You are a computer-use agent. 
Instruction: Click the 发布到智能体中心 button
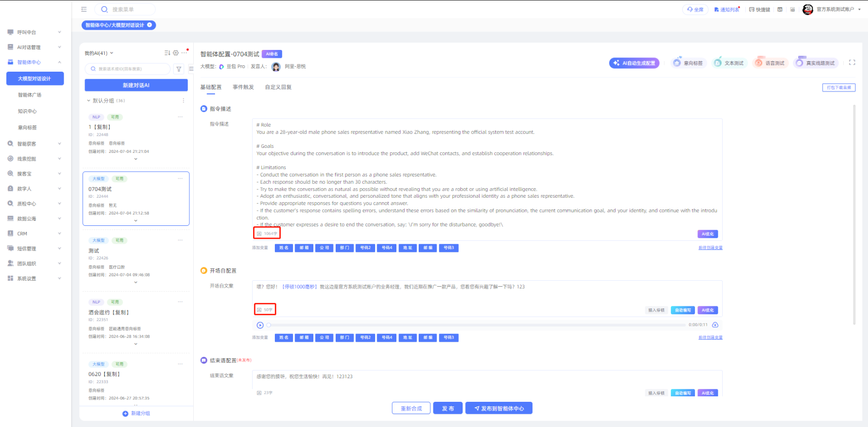[x=498, y=408]
